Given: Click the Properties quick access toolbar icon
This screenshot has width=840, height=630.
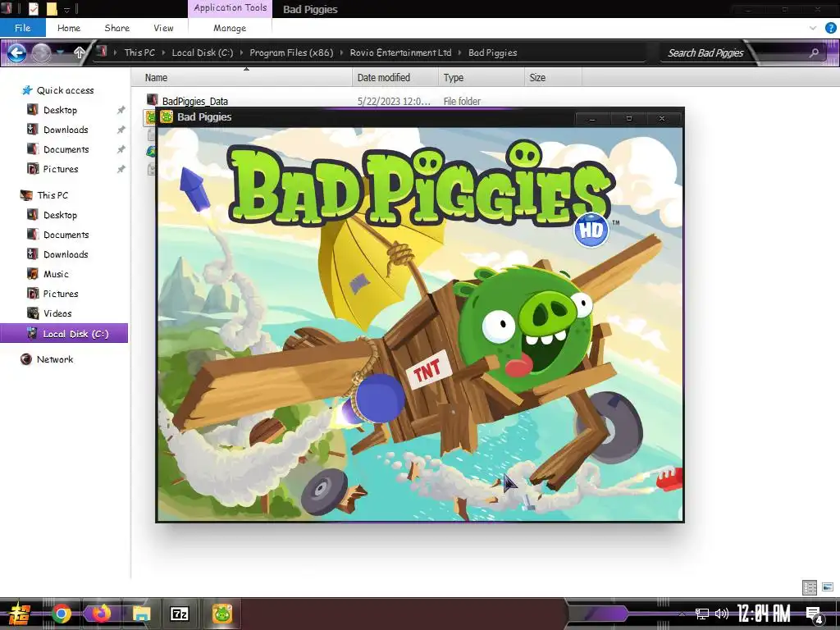Looking at the screenshot, I should (x=33, y=8).
